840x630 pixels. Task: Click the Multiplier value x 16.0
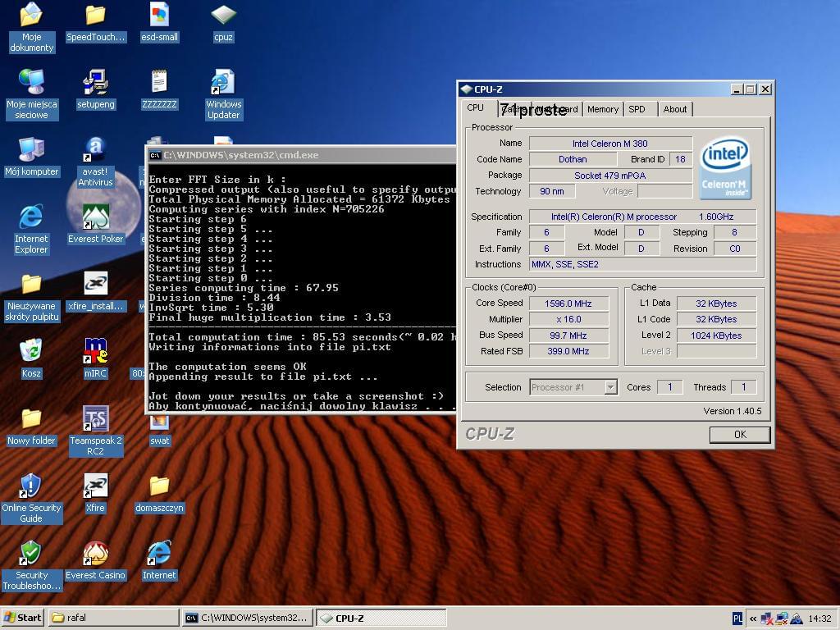pos(568,319)
